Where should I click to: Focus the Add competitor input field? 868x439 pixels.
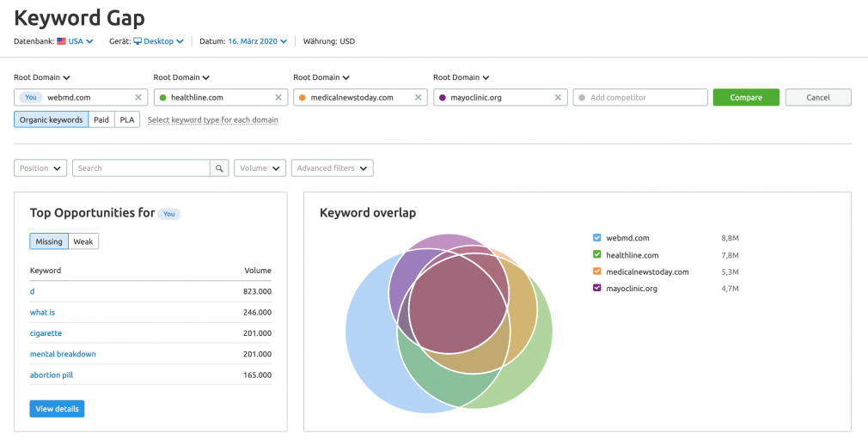click(x=640, y=97)
